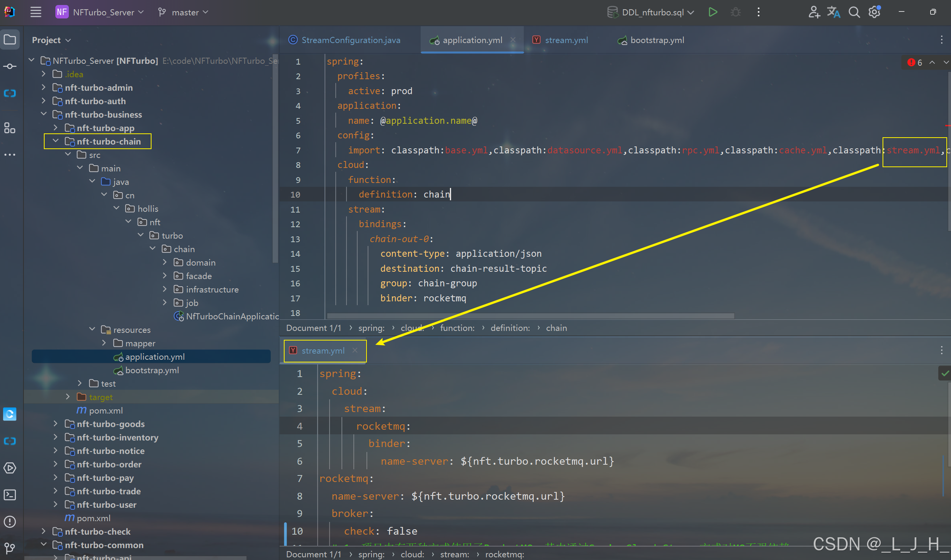Open the main hamburger menu
The width and height of the screenshot is (951, 560).
(x=36, y=12)
